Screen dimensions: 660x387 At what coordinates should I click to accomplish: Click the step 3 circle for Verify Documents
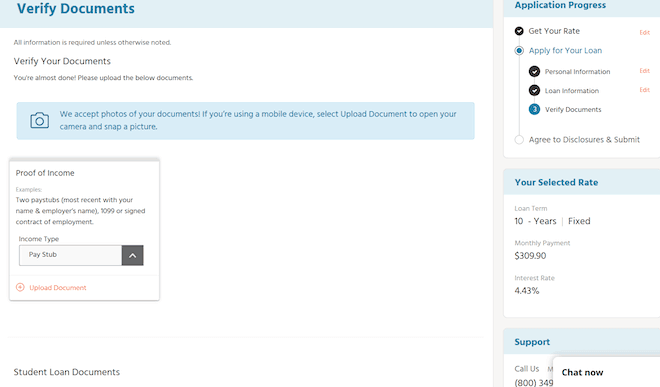534,109
